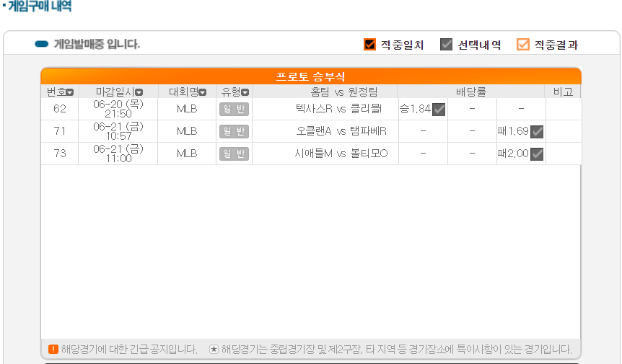Viewport: 622px width, 364px height.
Task: Check the 패 2.00 selection box
Action: 537,154
